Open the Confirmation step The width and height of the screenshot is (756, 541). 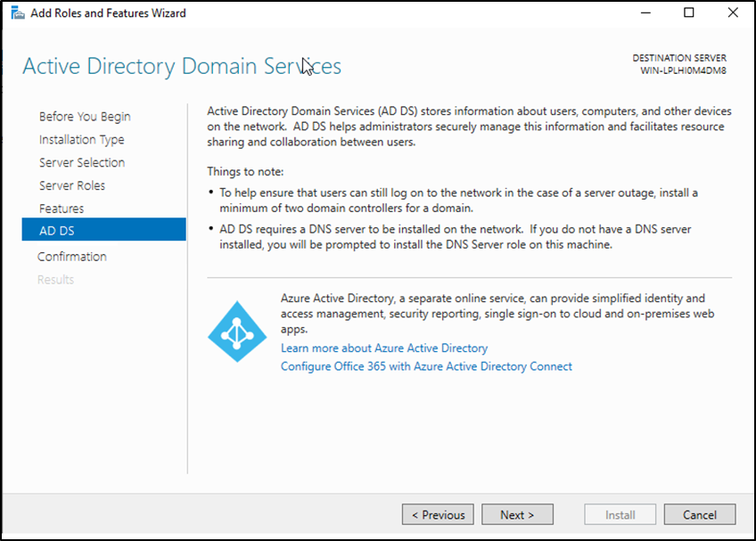(72, 257)
